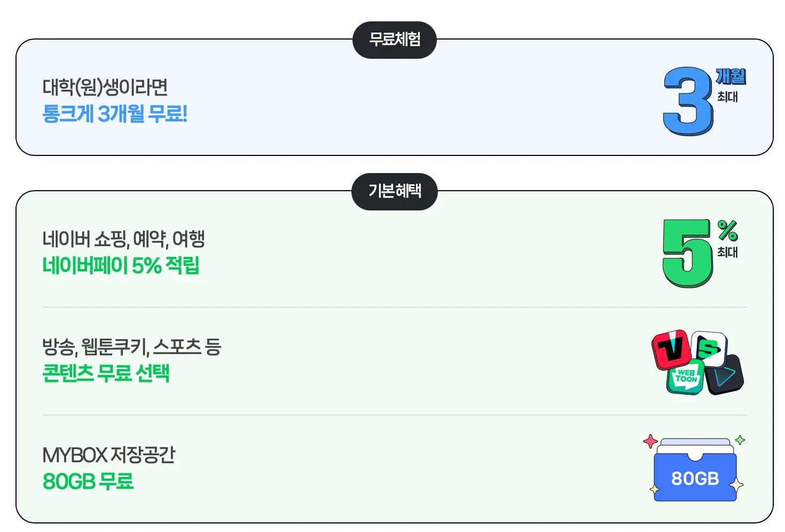Click the 대학(원)생이라면 heading
785x532 pixels.
[105, 87]
